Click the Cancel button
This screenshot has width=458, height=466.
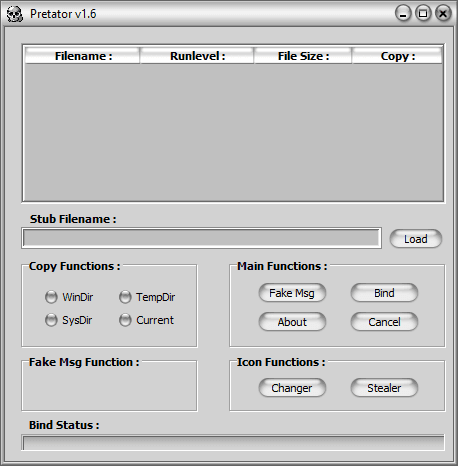[x=384, y=322]
